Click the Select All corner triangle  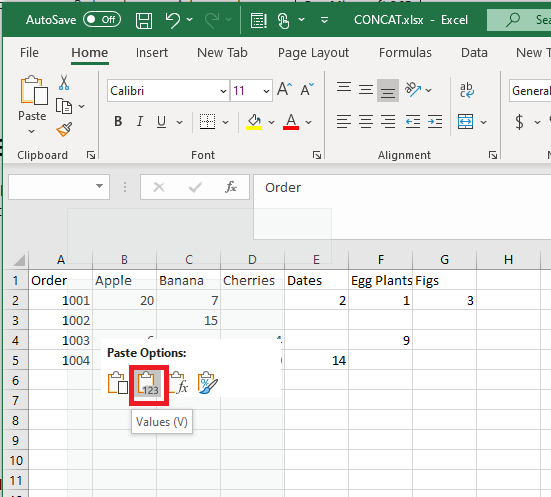point(18,260)
